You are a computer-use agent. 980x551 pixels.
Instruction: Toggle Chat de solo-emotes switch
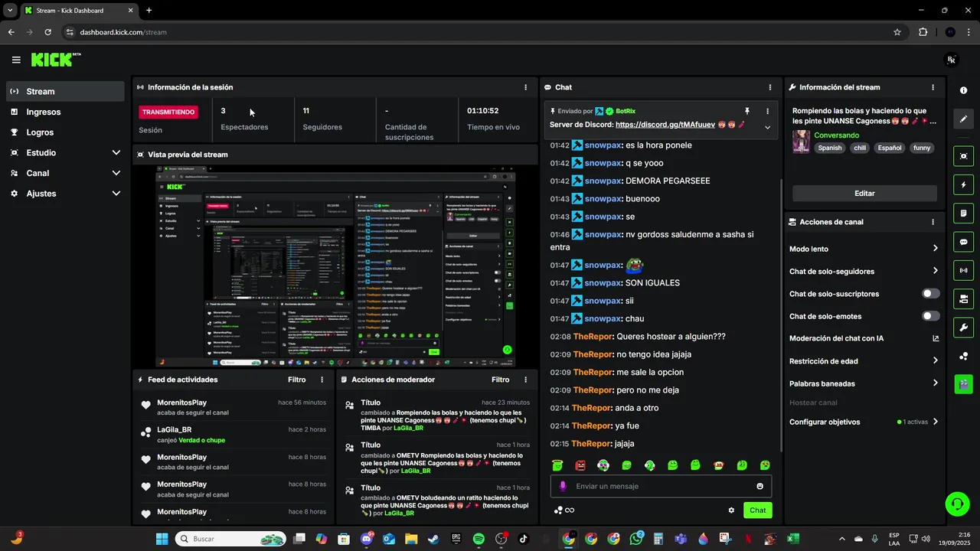(930, 316)
